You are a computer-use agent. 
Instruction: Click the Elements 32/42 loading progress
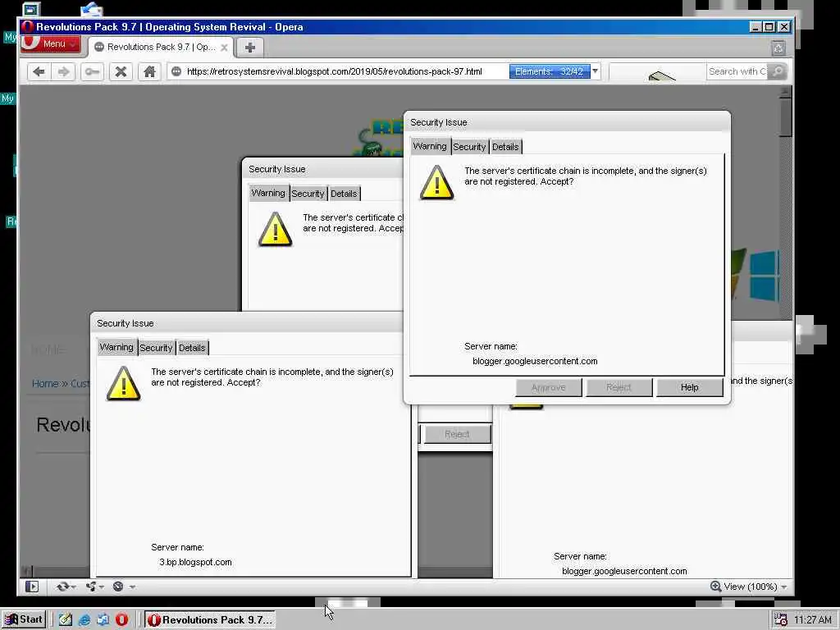click(549, 71)
